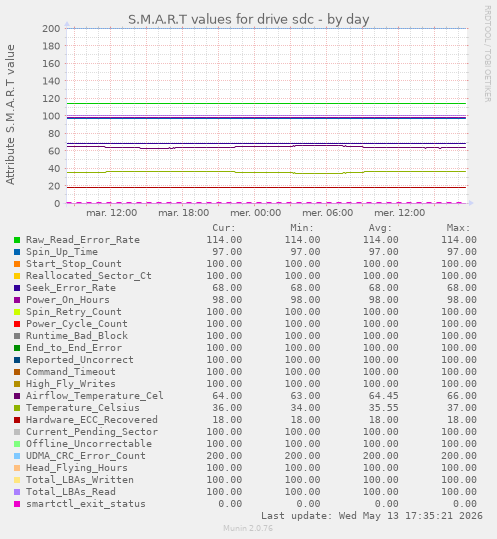Click the orange Start_Stop_Count legend swatch

point(17,264)
